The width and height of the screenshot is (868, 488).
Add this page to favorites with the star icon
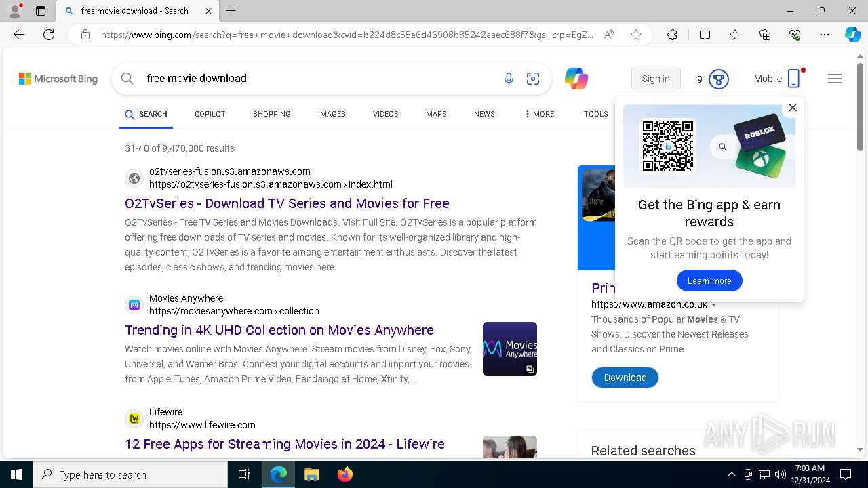point(636,35)
